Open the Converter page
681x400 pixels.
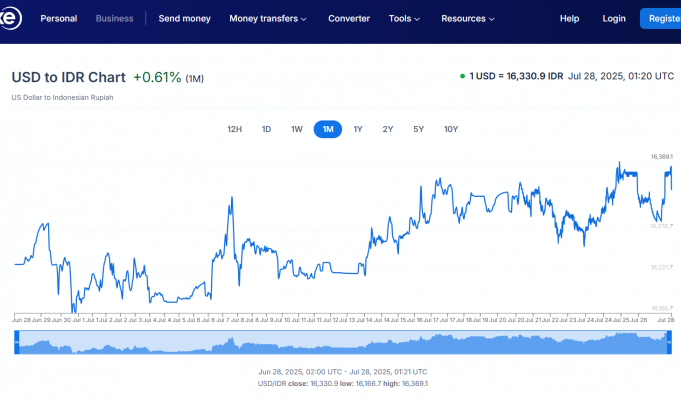(348, 18)
